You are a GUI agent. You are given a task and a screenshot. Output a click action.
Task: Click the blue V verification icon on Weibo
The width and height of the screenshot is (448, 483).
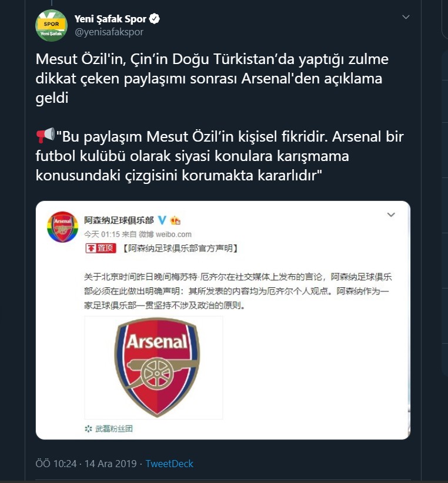coord(162,220)
